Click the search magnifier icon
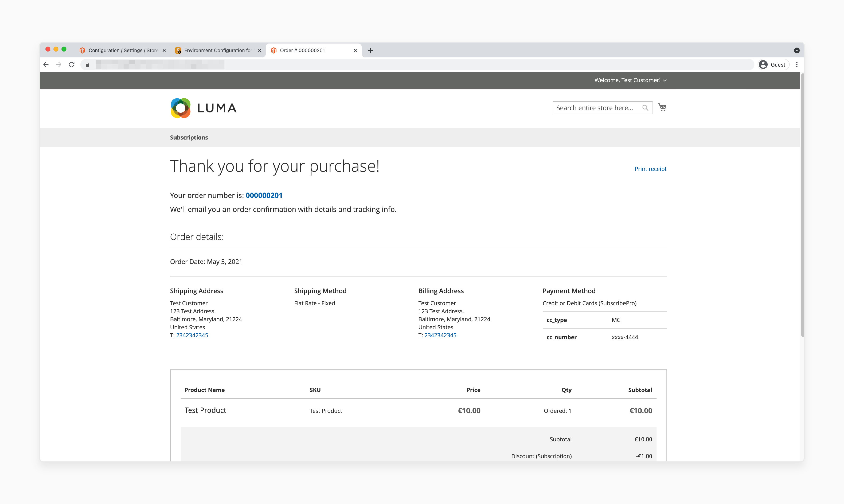This screenshot has height=504, width=844. click(x=645, y=108)
